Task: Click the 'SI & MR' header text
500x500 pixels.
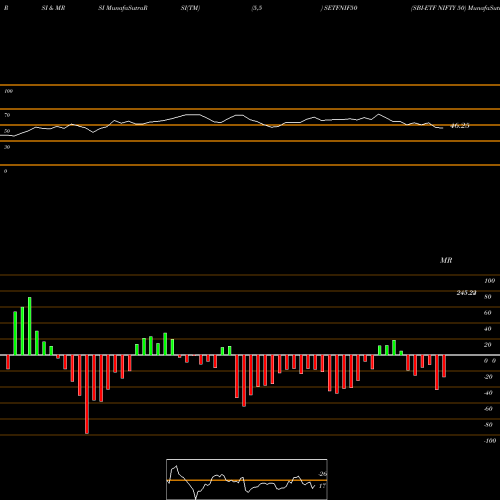Action: tap(53, 8)
